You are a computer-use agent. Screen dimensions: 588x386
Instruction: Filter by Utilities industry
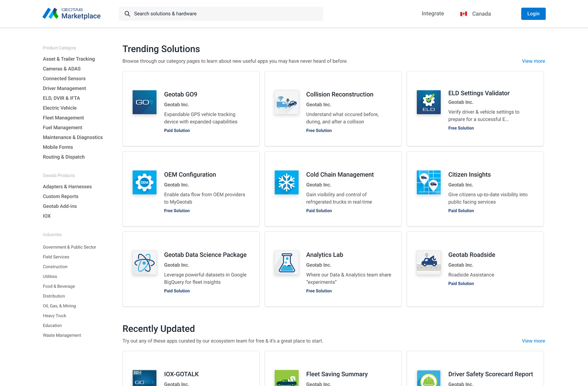50,277
